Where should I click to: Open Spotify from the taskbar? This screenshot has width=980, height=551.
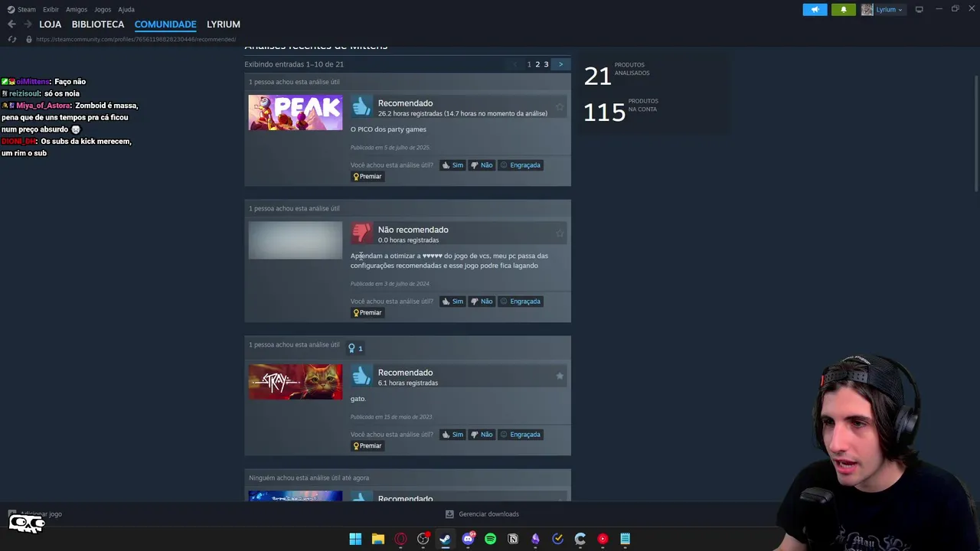pyautogui.click(x=490, y=539)
